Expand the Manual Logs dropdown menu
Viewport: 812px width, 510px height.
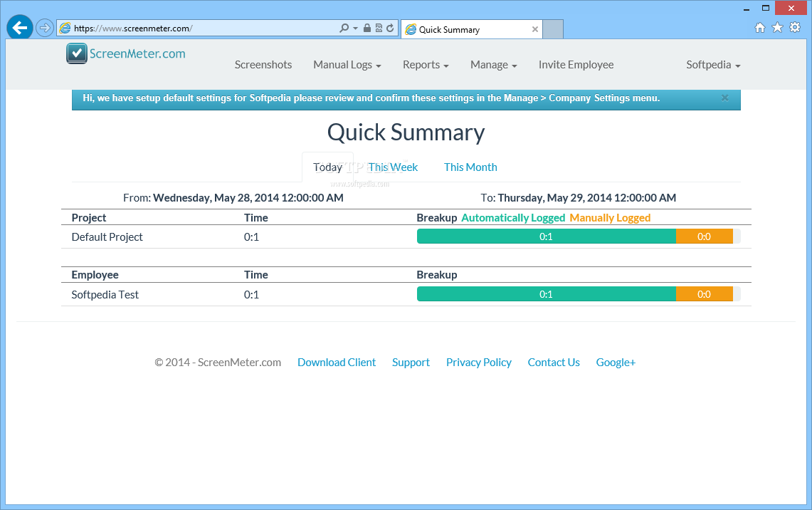347,65
